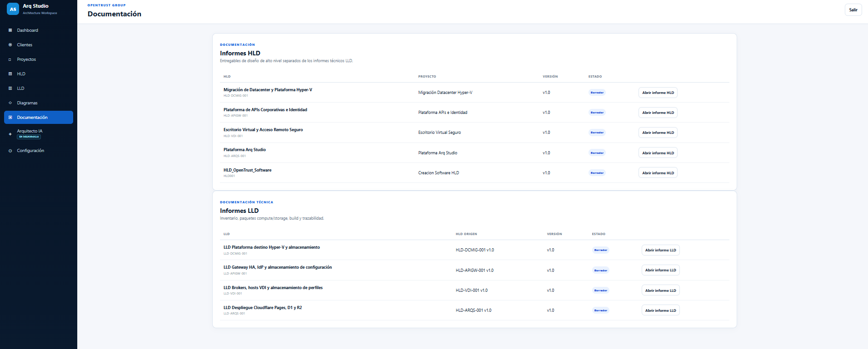Open LLD report for Plataforma destino Hyper-V
The image size is (868, 349).
660,250
